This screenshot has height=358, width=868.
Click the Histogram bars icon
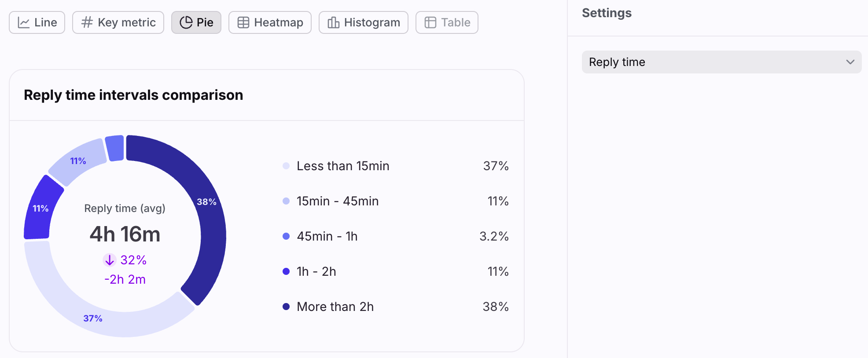coord(334,22)
